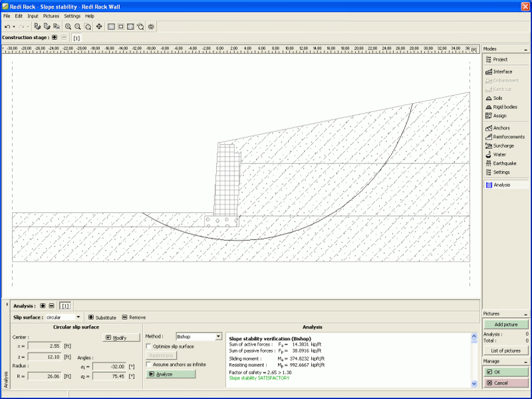
Task: Click the display settings gear icon
Action: (x=152, y=27)
